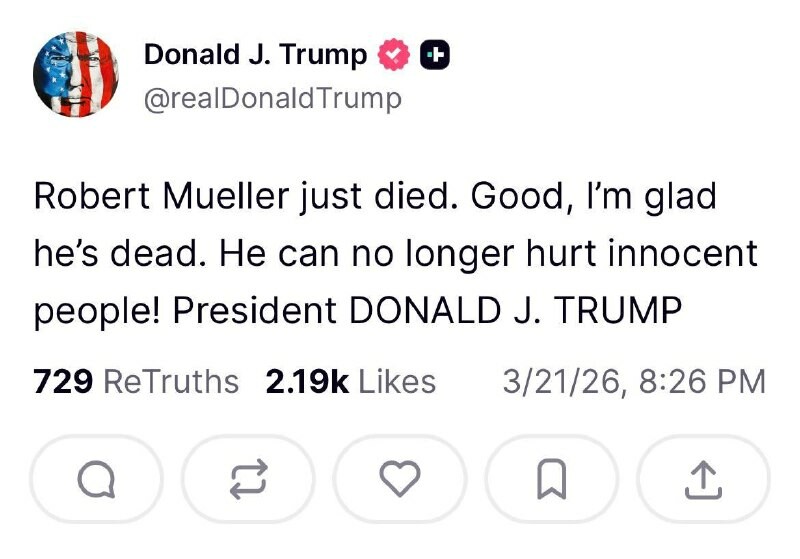Viewport: 800px width, 559px height.
Task: Click the ReTruths label text
Action: [x=171, y=381]
